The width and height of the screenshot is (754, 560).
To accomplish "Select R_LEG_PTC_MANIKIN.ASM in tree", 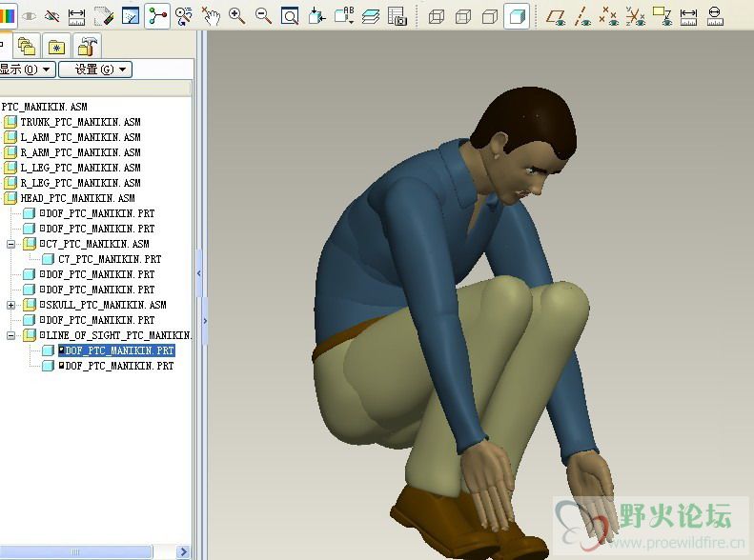I will [80, 183].
